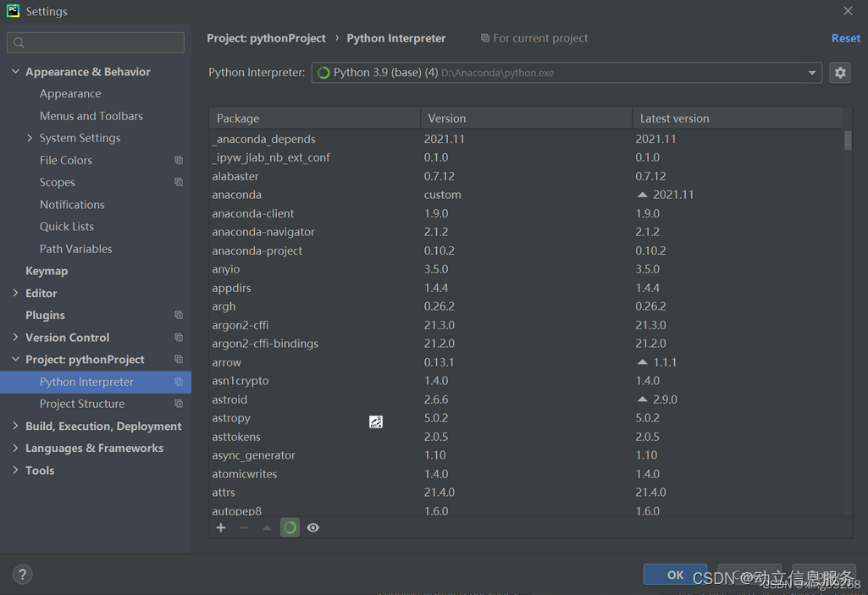The image size is (868, 595).
Task: Open the help question mark button
Action: click(22, 575)
